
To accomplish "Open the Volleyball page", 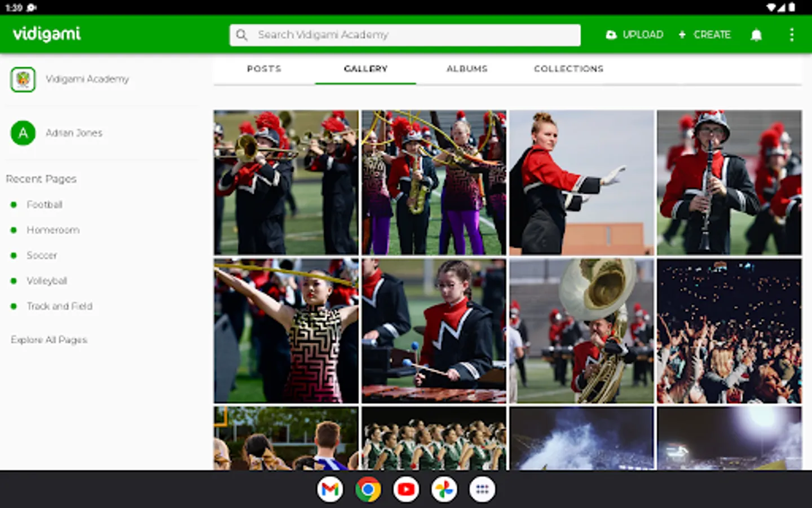I will [47, 281].
